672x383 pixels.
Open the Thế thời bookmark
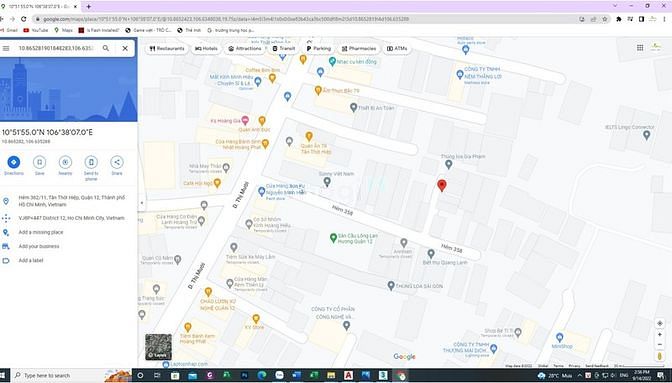(190, 30)
